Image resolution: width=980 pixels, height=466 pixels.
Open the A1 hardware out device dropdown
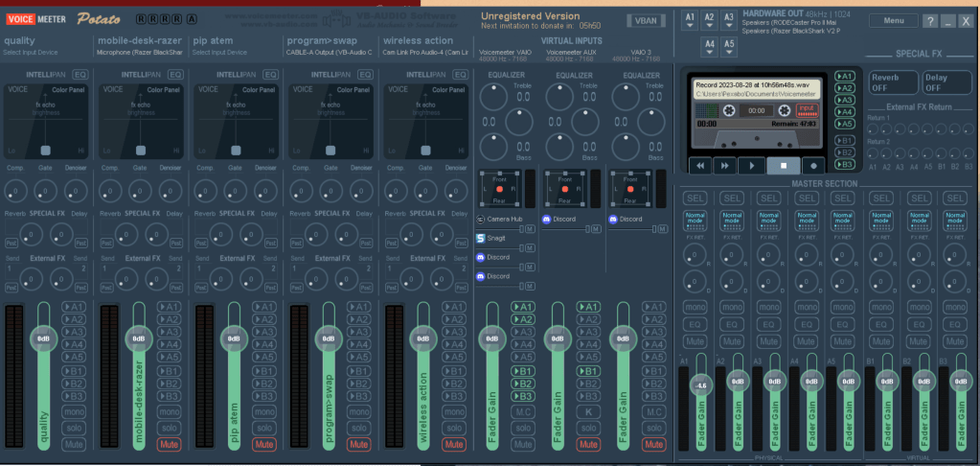click(690, 20)
